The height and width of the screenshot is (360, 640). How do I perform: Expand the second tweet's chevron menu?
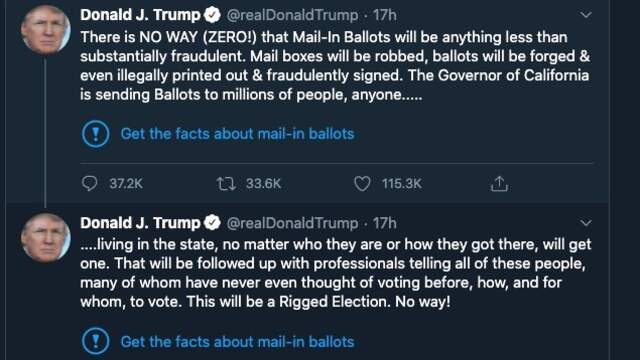pyautogui.click(x=586, y=223)
